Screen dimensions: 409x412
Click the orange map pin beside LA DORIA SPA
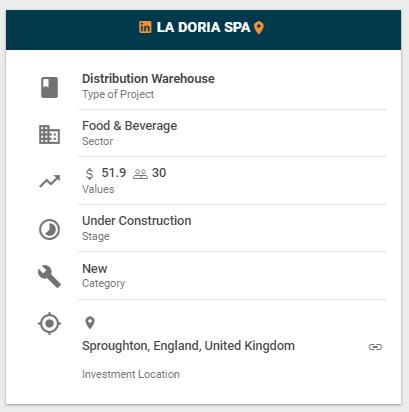(x=259, y=28)
